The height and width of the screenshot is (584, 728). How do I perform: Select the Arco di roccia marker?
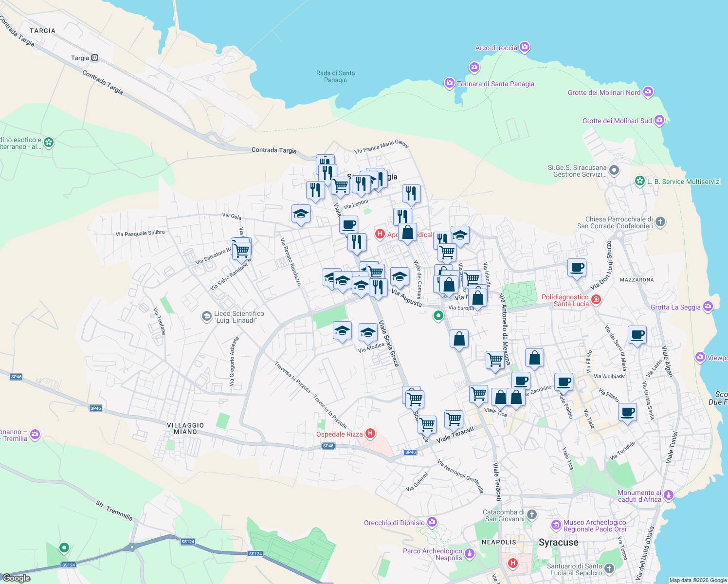(x=525, y=47)
